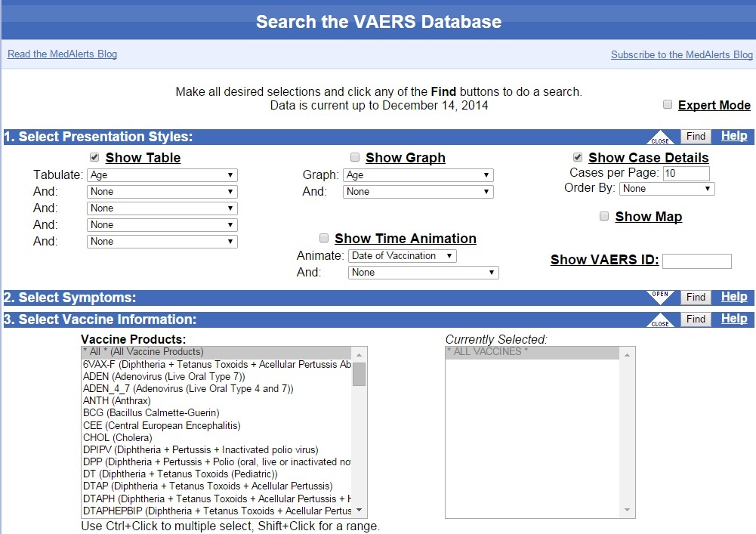756x534 pixels.
Task: Open Help for Select Vaccine Information
Action: click(734, 319)
